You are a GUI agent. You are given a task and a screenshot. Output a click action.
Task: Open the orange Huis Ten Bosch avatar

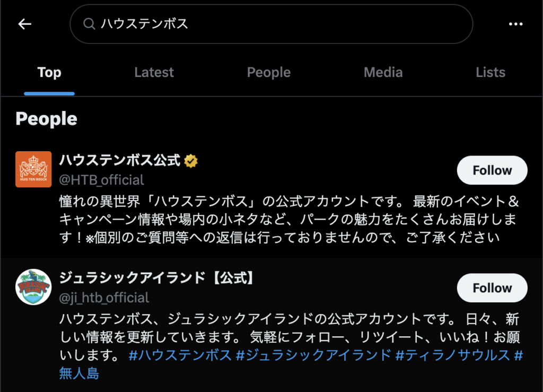point(33,169)
